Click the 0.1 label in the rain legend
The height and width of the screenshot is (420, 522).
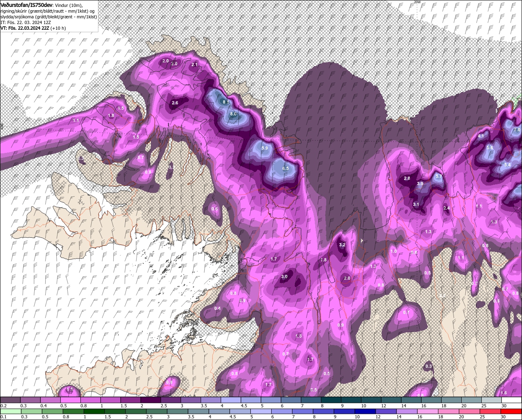tap(4, 417)
